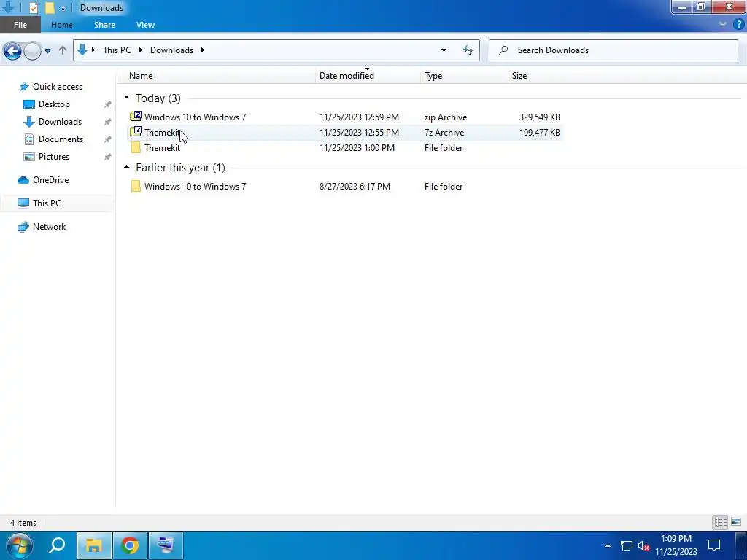Switch to details view layout
Image resolution: width=747 pixels, height=560 pixels.
[720, 522]
